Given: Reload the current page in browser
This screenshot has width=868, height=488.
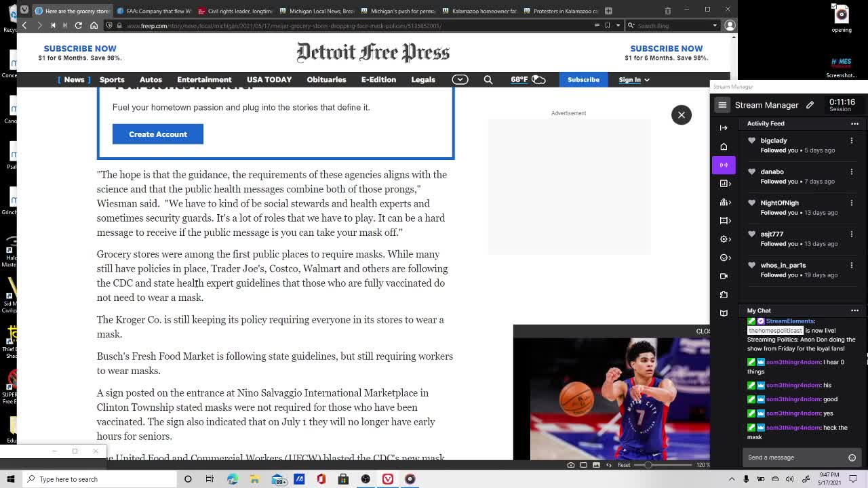Looking at the screenshot, I should click(x=79, y=25).
